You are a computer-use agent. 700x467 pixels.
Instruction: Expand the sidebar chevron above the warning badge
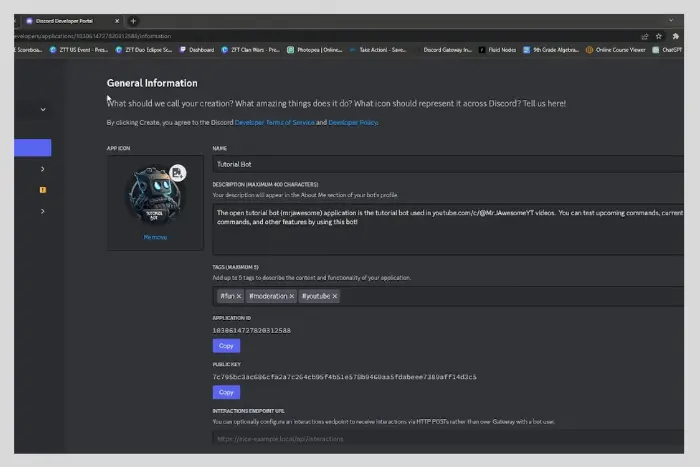(x=42, y=169)
